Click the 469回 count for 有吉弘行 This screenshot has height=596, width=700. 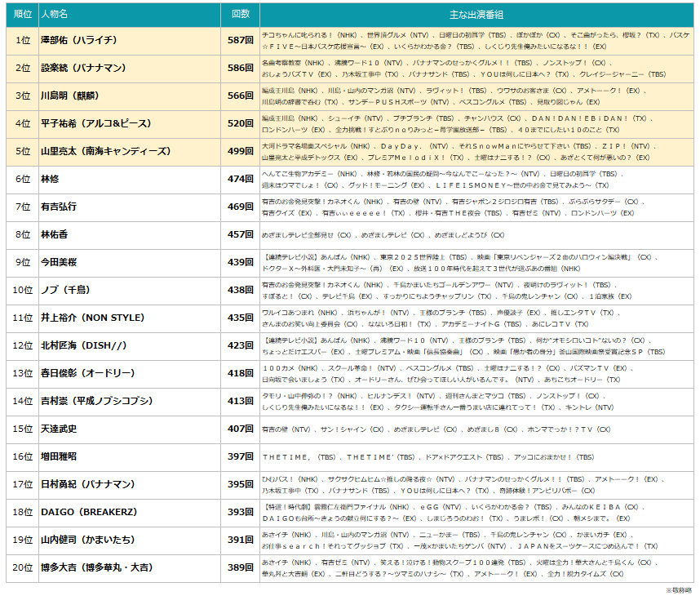point(240,207)
